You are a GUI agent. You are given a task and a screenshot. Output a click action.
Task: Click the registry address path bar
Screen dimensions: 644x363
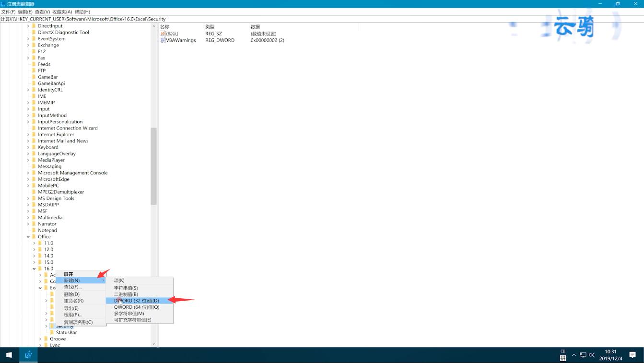[x=322, y=19]
